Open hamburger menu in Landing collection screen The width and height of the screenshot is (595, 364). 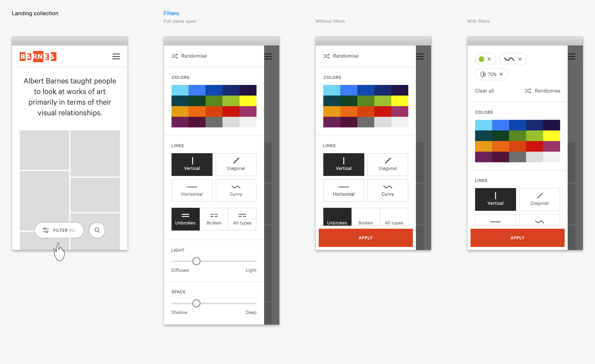pos(116,56)
